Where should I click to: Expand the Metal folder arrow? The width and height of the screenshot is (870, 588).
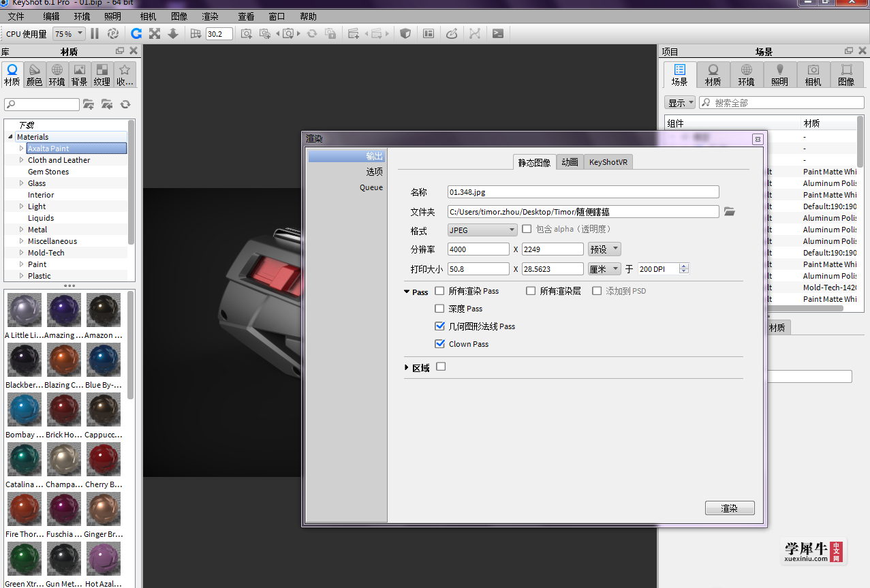(22, 230)
